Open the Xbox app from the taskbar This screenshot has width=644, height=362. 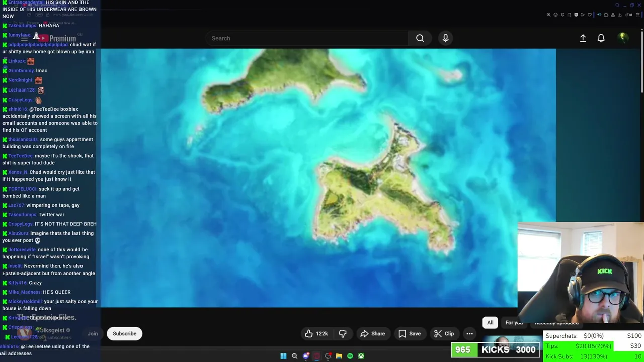coord(361,356)
